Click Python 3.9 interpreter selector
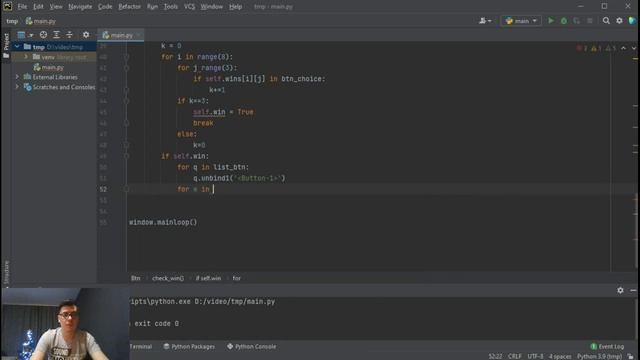The width and height of the screenshot is (640, 360). [599, 356]
